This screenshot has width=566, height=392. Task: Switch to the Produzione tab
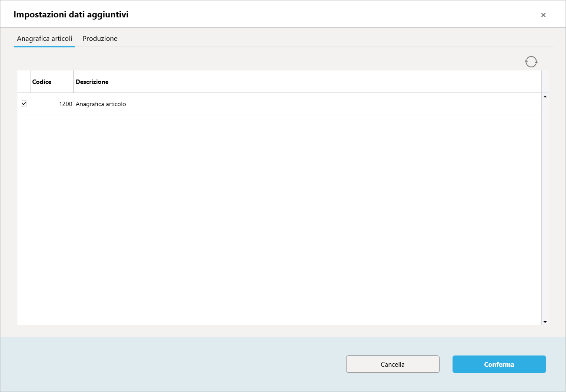tap(100, 39)
